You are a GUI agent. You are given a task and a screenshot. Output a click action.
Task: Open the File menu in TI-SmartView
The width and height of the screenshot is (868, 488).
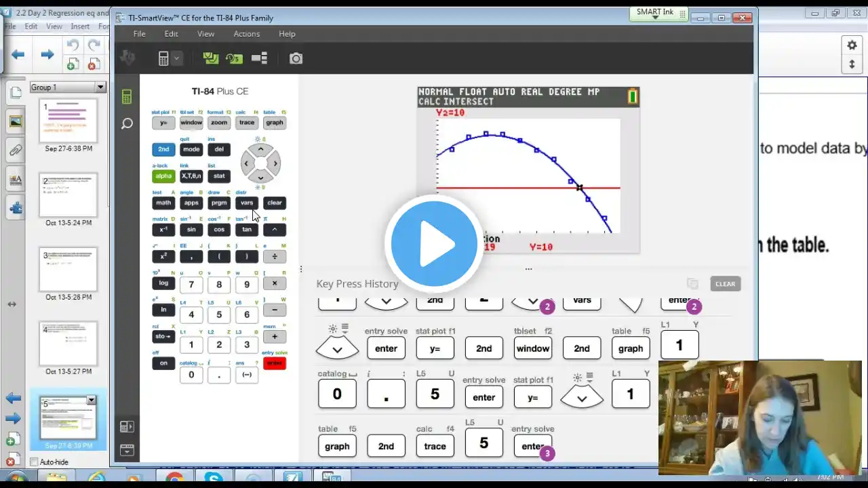point(139,34)
